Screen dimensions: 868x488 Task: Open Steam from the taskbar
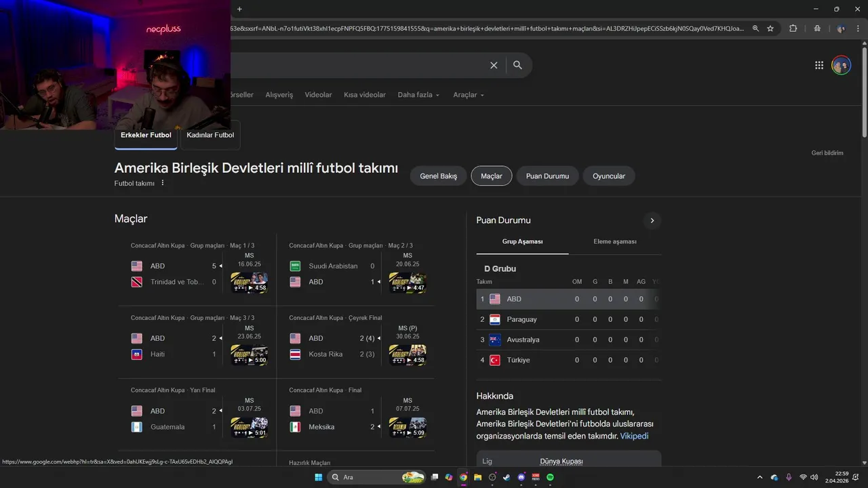(x=507, y=477)
